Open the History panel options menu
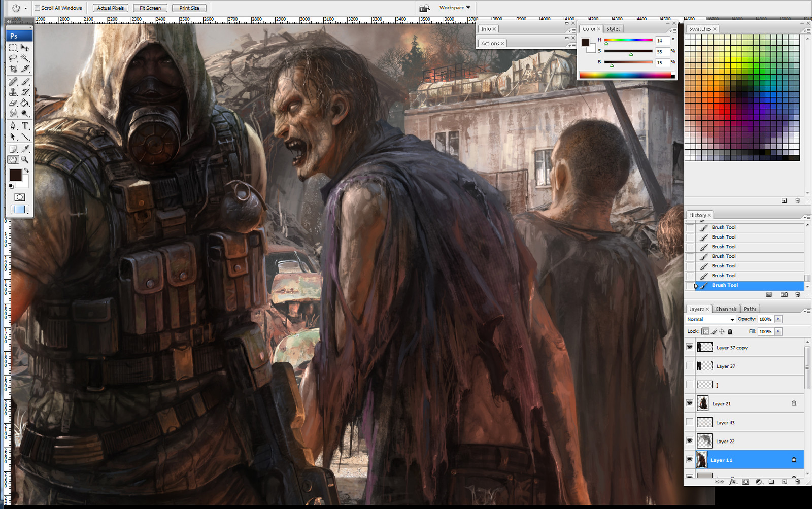Image resolution: width=812 pixels, height=509 pixels. click(806, 217)
